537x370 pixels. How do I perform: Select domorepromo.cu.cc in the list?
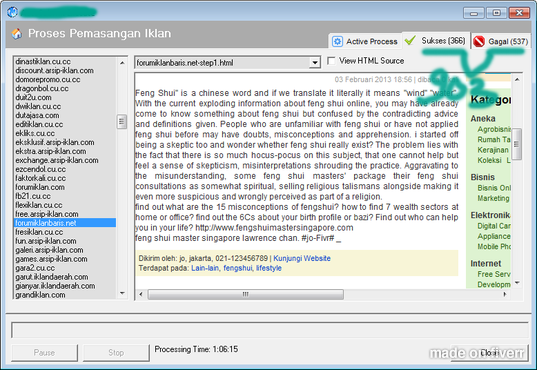click(65, 79)
